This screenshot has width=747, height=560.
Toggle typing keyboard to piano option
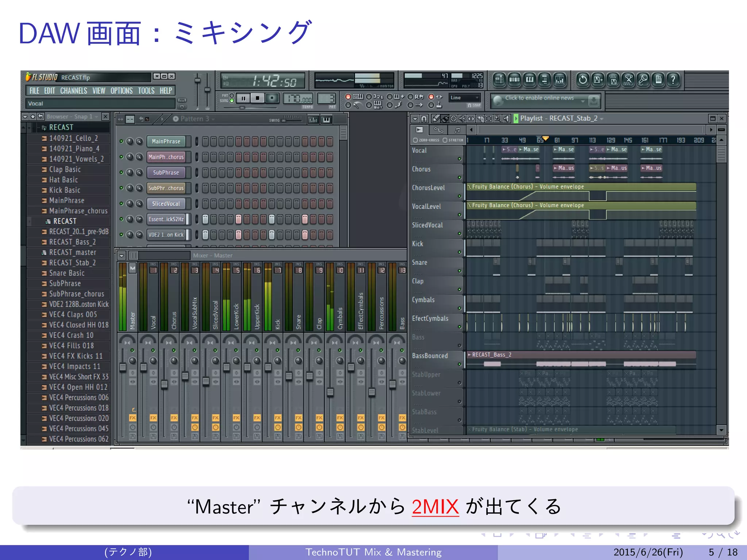pyautogui.click(x=348, y=97)
